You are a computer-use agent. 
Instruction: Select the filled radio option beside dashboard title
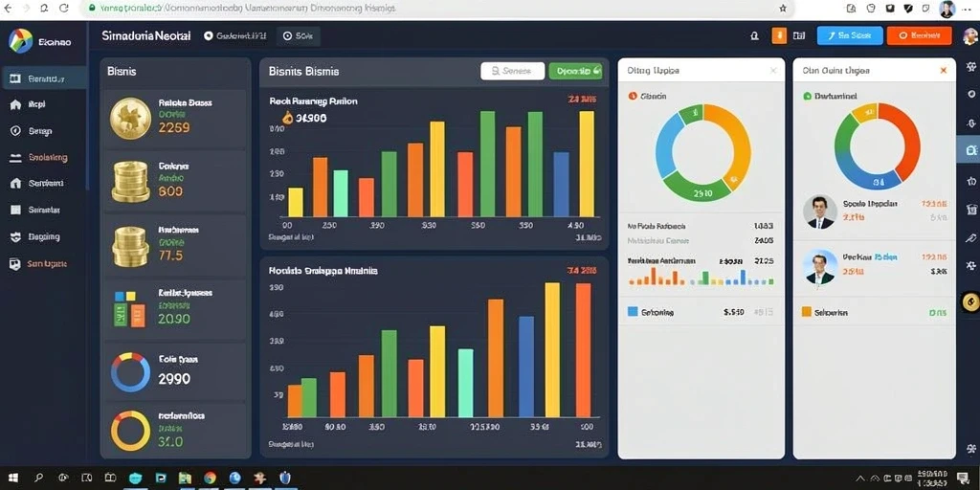click(209, 36)
